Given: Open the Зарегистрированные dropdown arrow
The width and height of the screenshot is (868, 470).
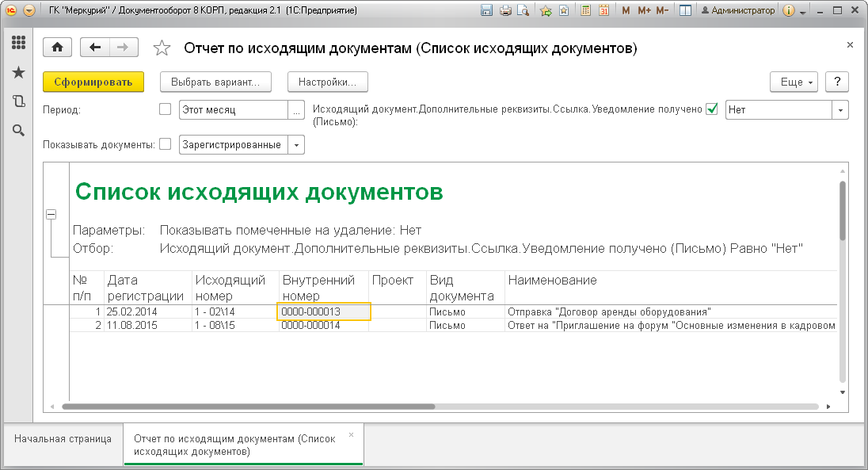Looking at the screenshot, I should coord(297,145).
